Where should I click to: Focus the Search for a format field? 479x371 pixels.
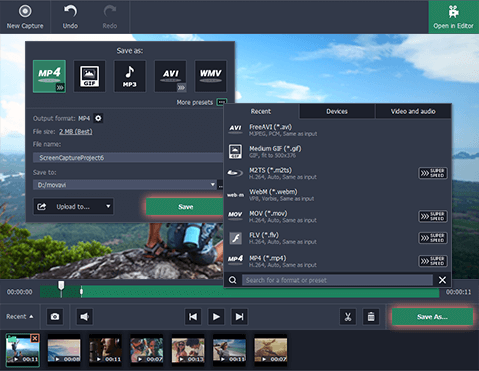pyautogui.click(x=337, y=280)
